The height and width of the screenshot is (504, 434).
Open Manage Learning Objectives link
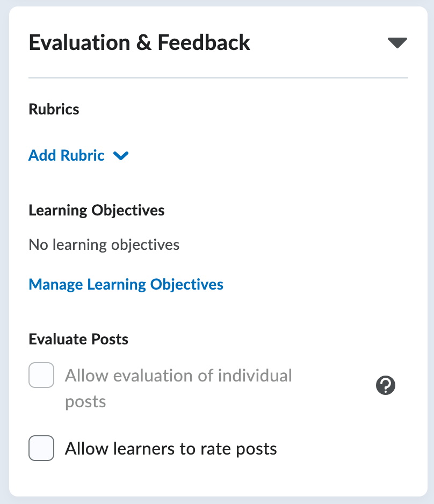126,284
